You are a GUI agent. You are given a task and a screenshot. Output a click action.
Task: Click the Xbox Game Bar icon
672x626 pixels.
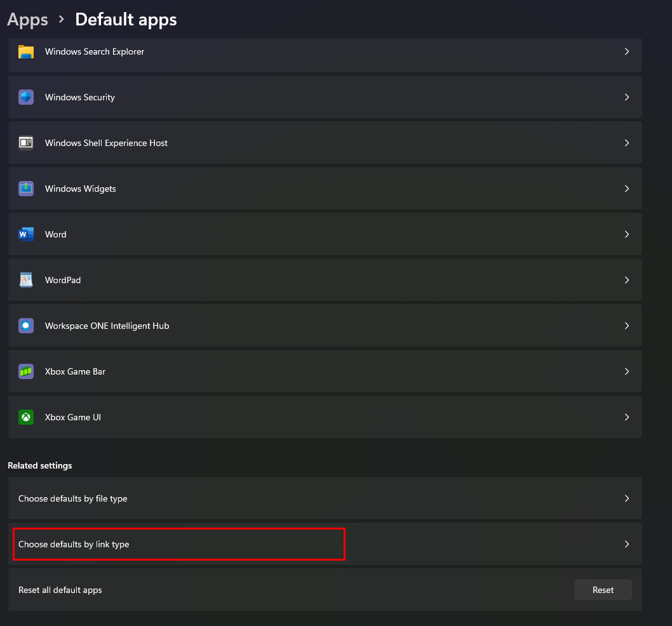tap(26, 371)
